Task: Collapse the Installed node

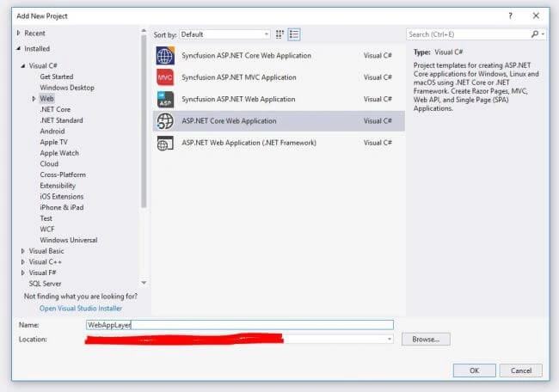Action: pos(19,48)
